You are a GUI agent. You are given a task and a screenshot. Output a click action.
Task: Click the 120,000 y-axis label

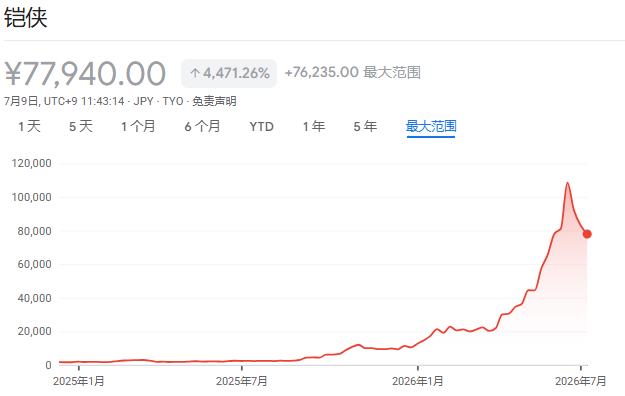(32, 163)
